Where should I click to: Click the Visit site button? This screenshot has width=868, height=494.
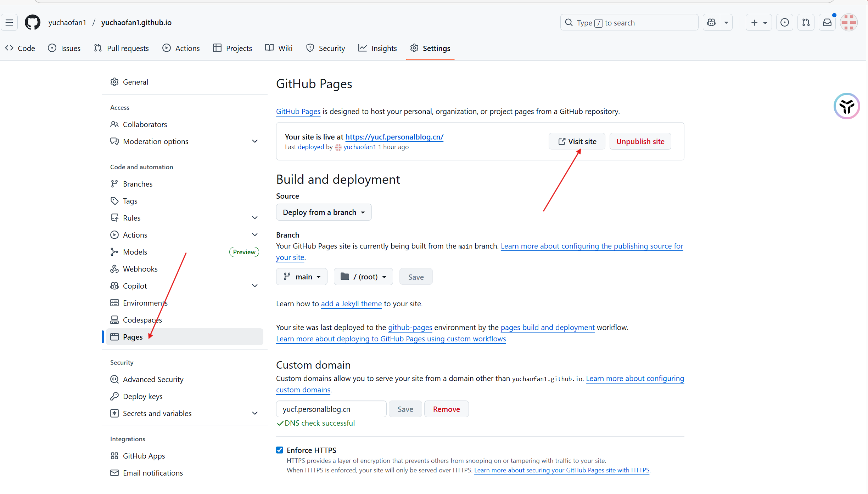[577, 141]
